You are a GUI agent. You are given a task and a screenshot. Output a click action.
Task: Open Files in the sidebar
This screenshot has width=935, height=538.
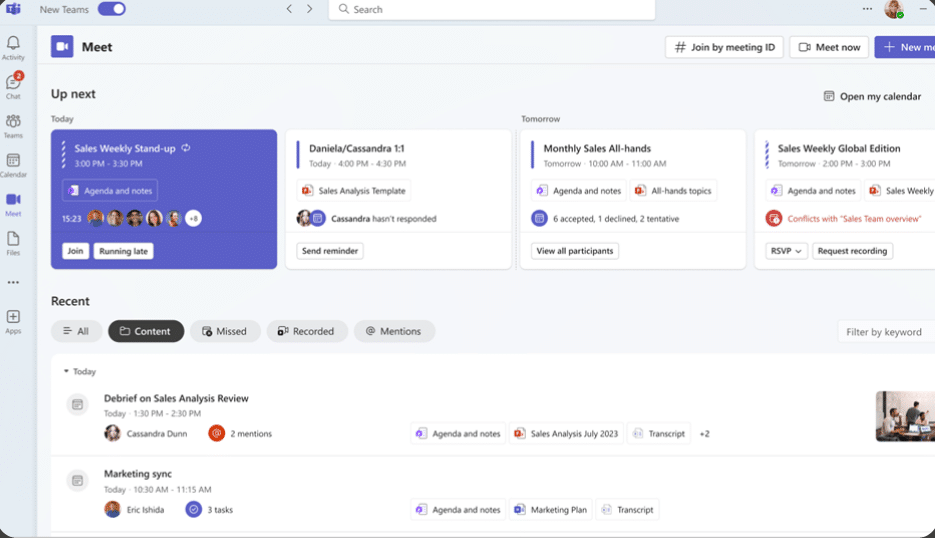coord(13,243)
